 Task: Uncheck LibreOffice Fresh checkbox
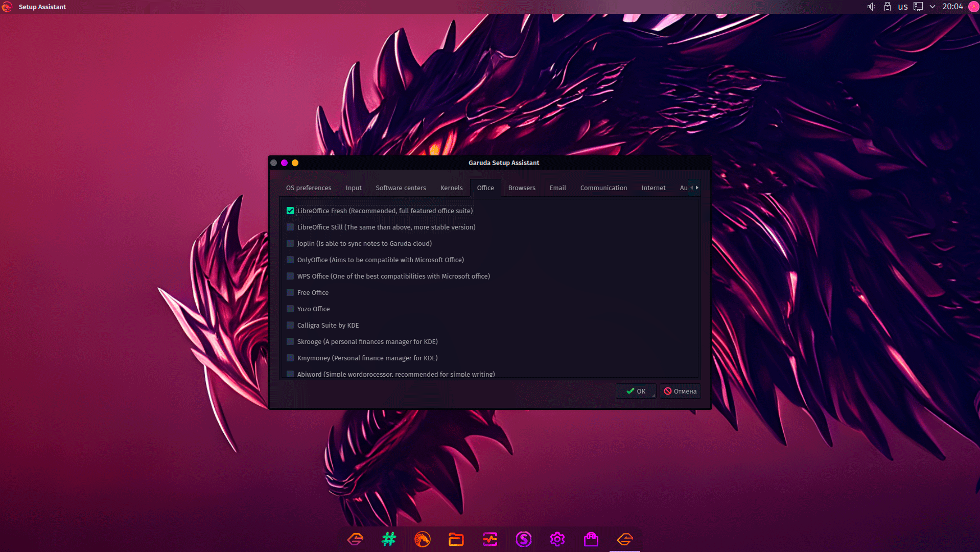(290, 211)
